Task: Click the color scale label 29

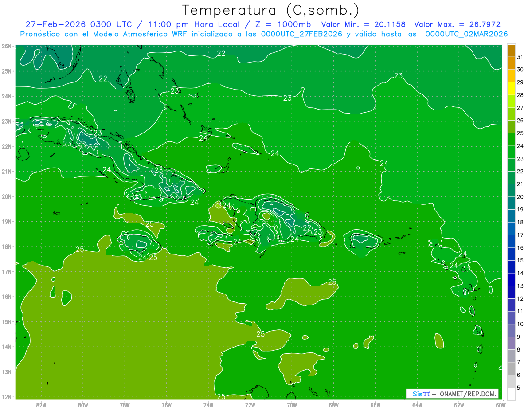Action: 520,82
